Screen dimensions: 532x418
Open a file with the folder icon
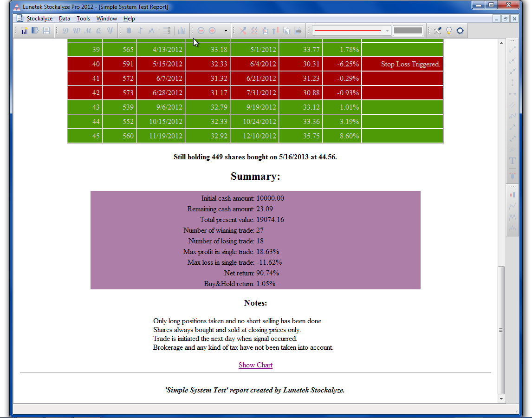click(35, 31)
